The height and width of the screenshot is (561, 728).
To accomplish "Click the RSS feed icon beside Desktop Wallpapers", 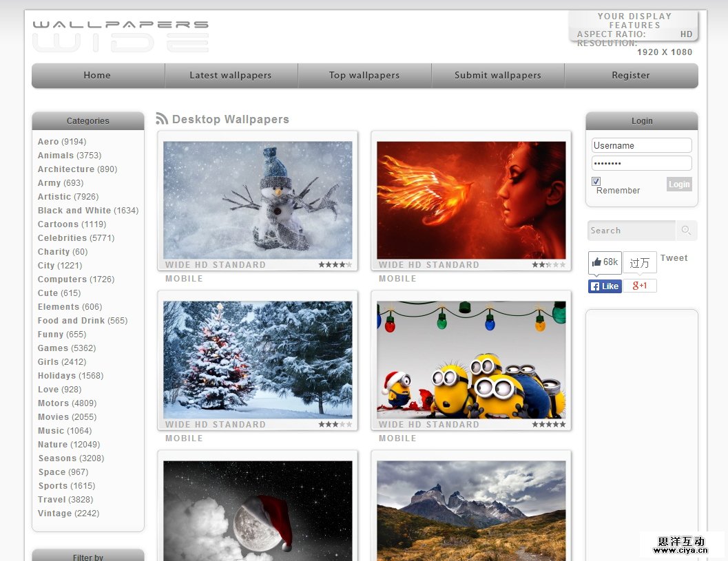I will 162,119.
